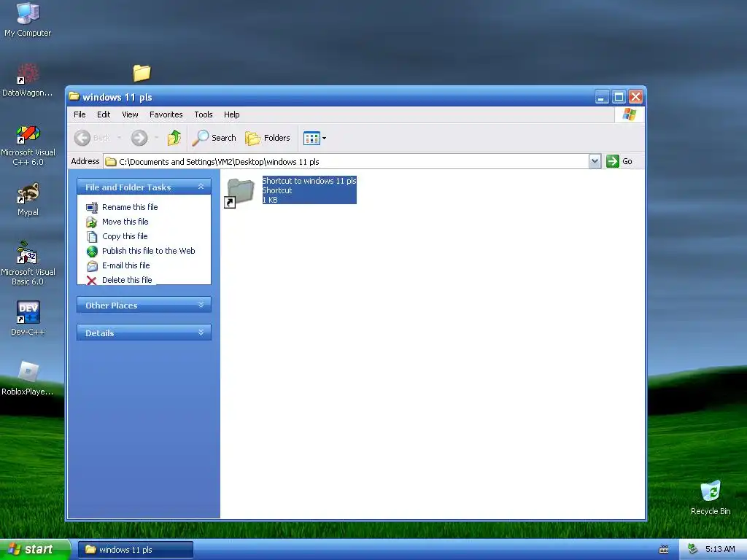Select RobloxPlayer desktop icon
Viewport: 747px width, 560px height.
click(28, 378)
